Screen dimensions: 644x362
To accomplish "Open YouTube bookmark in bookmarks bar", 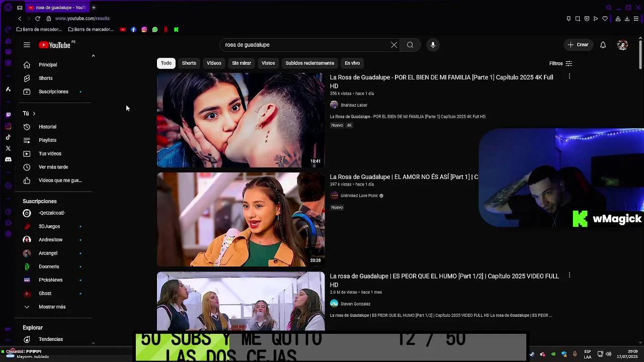I will click(123, 30).
